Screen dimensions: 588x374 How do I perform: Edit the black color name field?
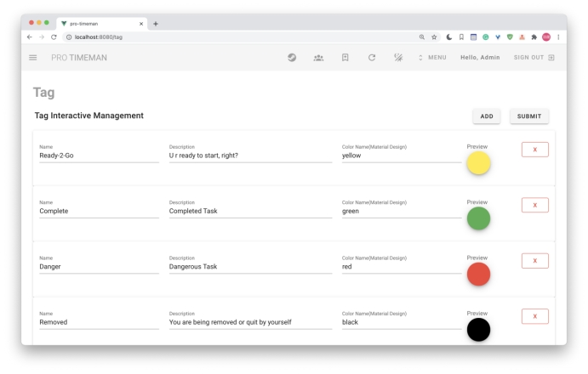402,322
